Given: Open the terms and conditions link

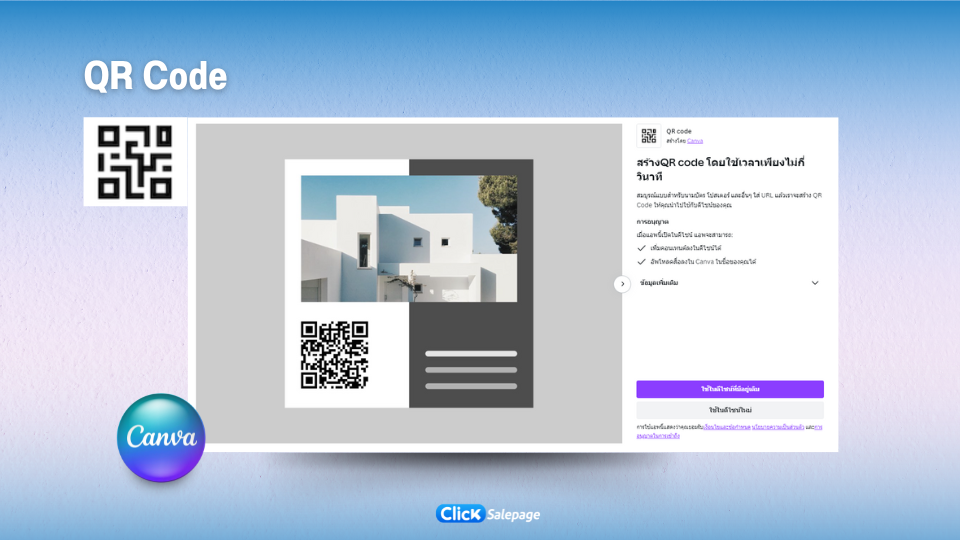Looking at the screenshot, I should (x=727, y=427).
